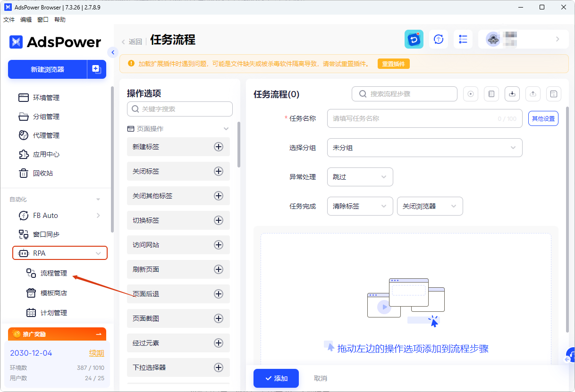Click the save disk icon in task toolbar

pos(554,94)
